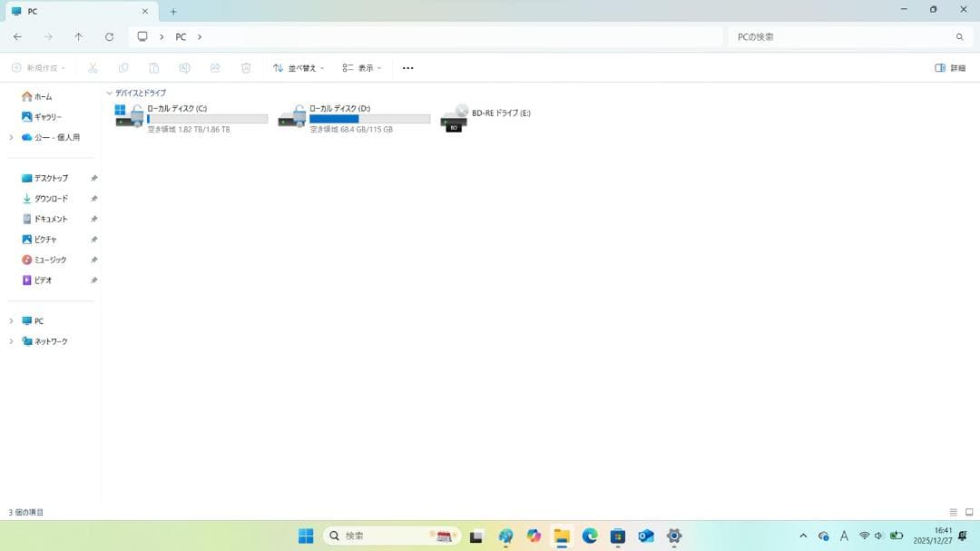The image size is (980, 551).
Task: Show hidden system tray icons
Action: (803, 536)
